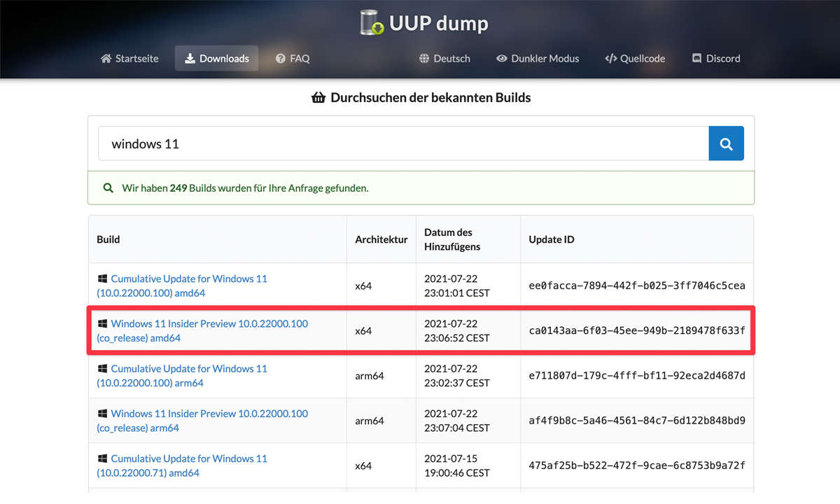Viewport: 840px width, 504px height.
Task: Click x64 in the 10.0.22000.71 row
Action: tap(363, 465)
